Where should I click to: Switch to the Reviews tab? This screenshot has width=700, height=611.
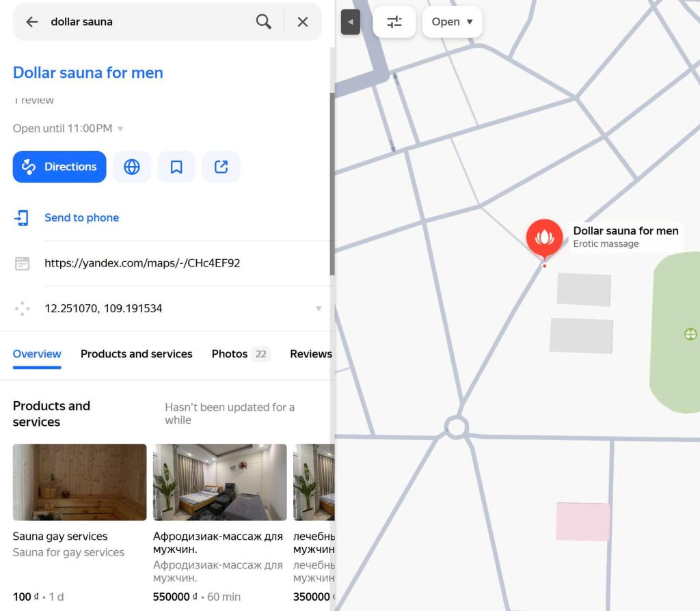tap(311, 354)
